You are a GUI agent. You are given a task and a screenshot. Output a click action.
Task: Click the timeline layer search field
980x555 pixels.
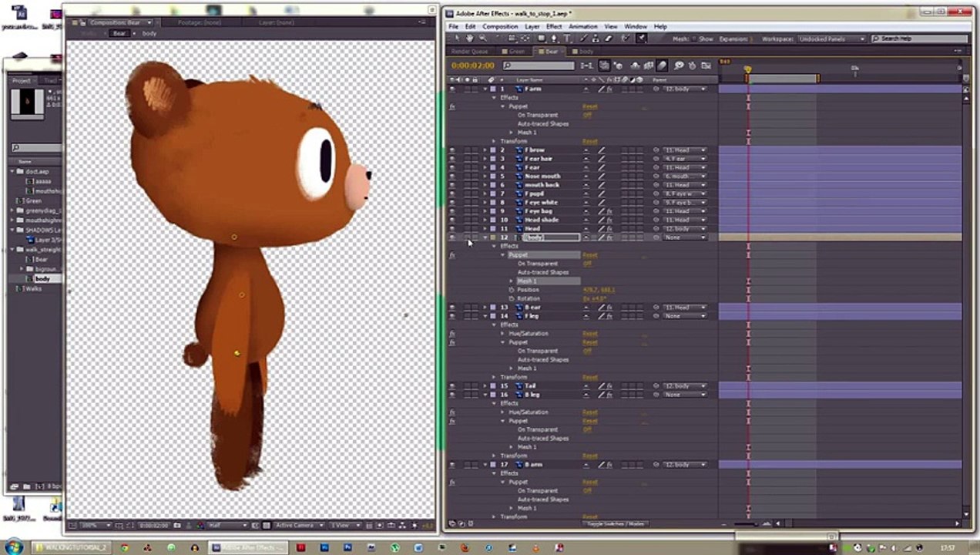539,66
